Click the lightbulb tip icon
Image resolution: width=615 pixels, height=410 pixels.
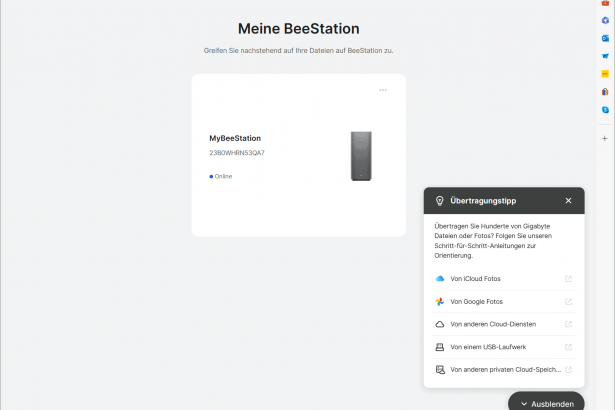440,201
